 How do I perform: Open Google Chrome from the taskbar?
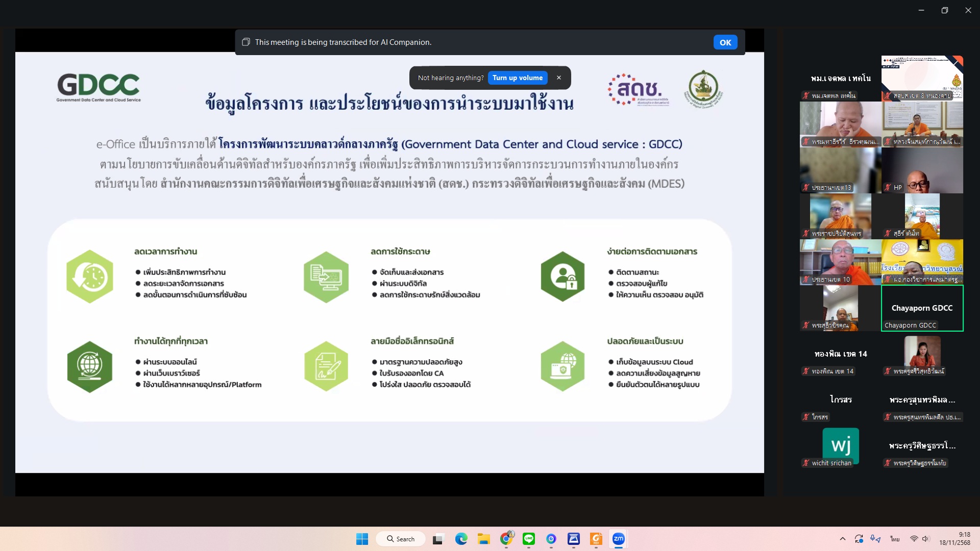(506, 539)
